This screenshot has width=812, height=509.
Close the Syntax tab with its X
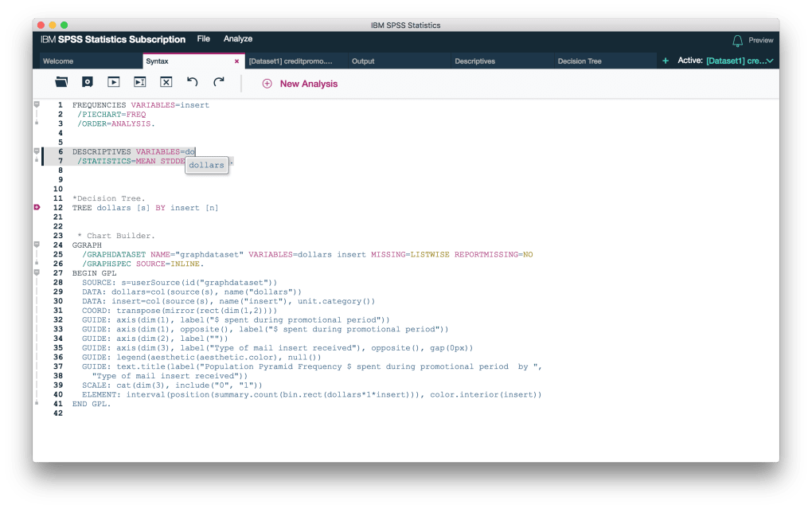(x=236, y=61)
